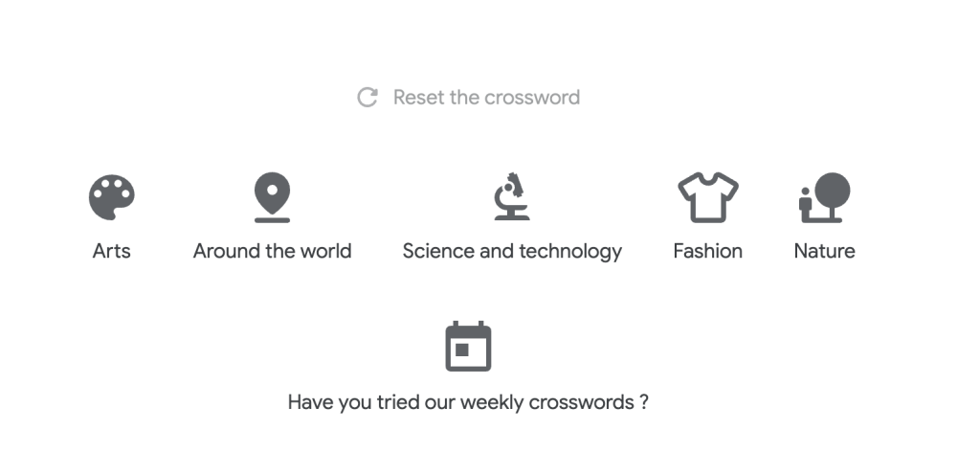Switch to the Fashion crossword via shirt icon
Image resolution: width=980 pixels, height=475 pixels.
[x=708, y=197]
